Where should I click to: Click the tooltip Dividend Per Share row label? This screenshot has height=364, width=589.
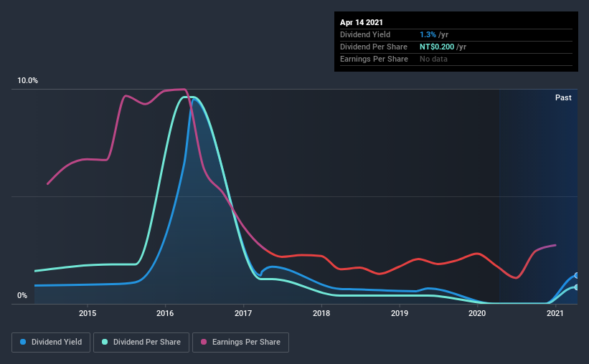(x=373, y=47)
